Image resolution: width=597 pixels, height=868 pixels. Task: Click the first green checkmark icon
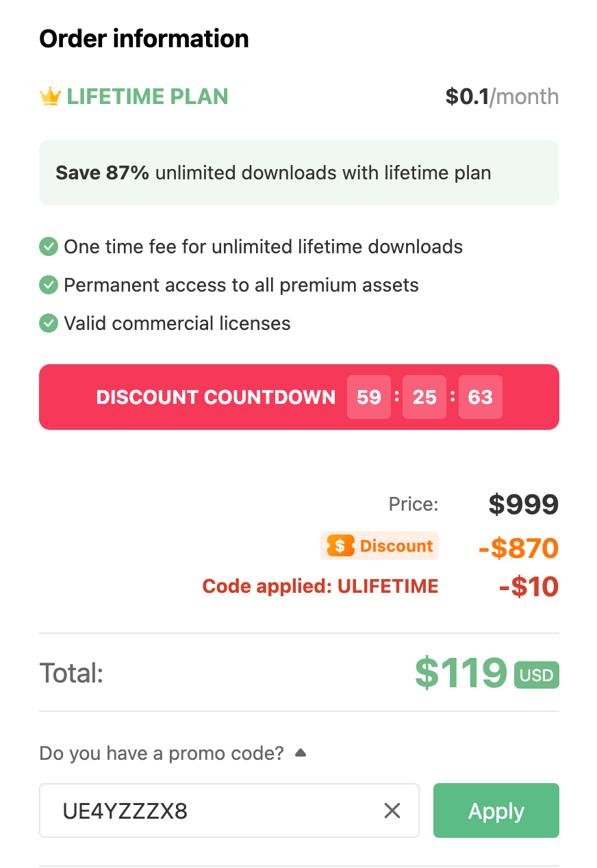pos(49,246)
